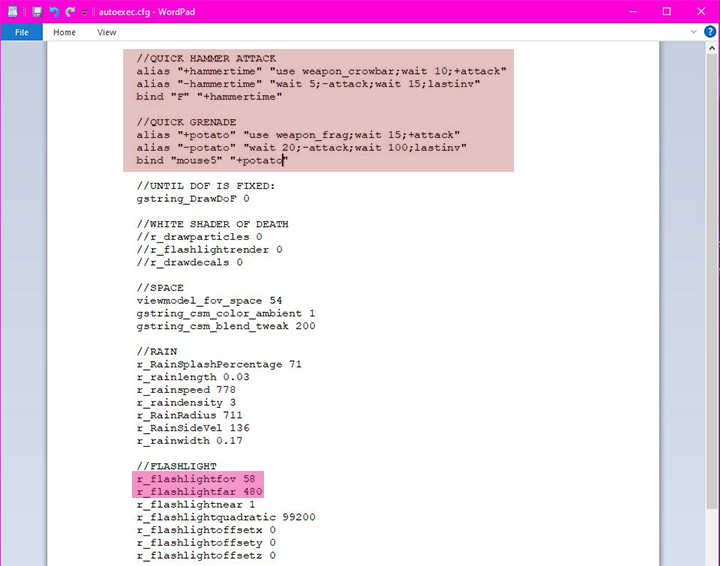Click the alias "+potato" line
Image resolution: width=720 pixels, height=566 pixels.
click(x=298, y=134)
